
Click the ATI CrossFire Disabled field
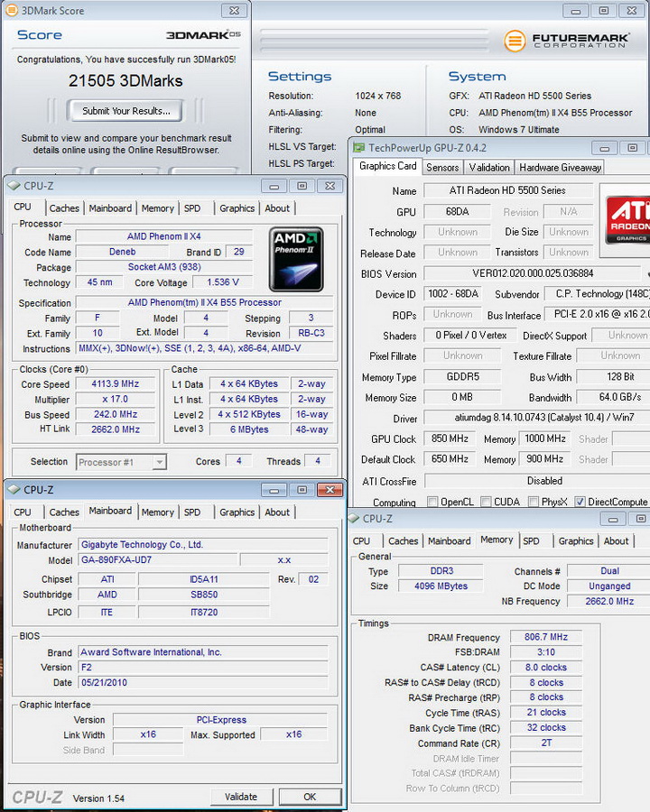tap(537, 481)
